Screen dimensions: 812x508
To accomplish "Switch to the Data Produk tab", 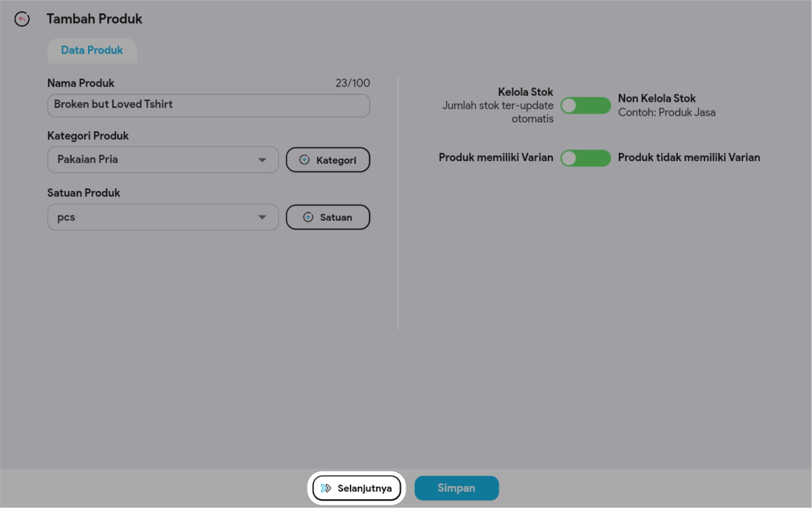I will tap(92, 50).
